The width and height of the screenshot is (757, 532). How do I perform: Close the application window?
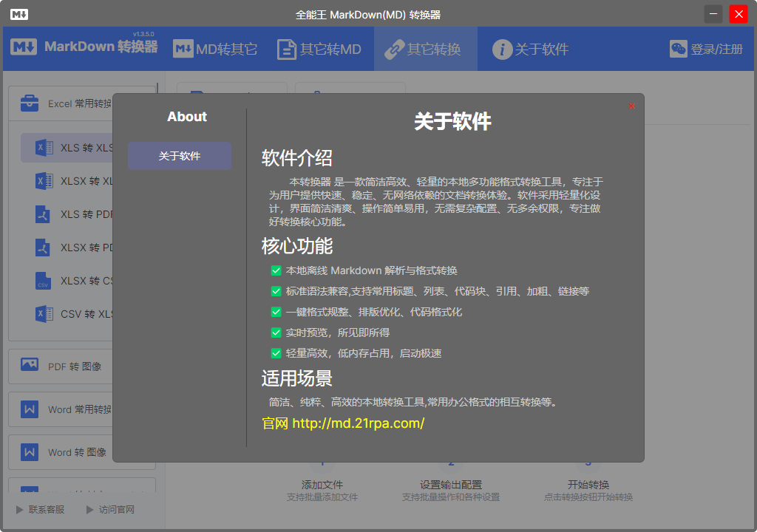(x=739, y=14)
